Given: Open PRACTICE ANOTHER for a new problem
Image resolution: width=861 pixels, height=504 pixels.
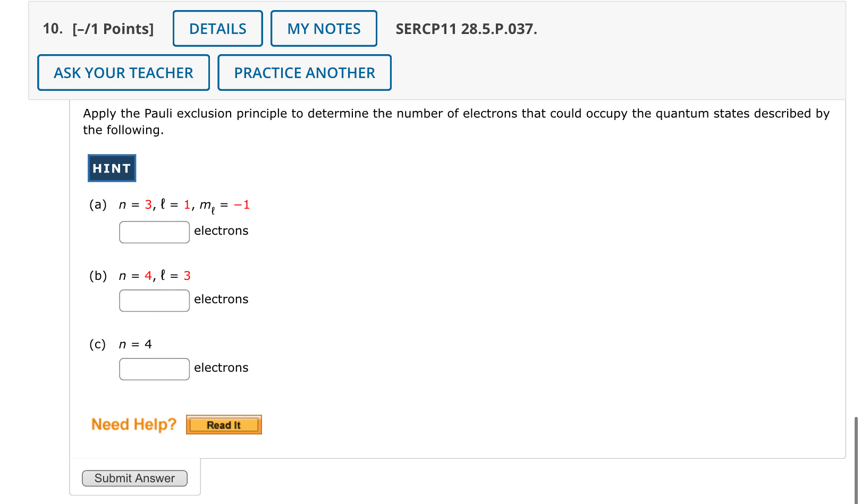Looking at the screenshot, I should tap(304, 73).
